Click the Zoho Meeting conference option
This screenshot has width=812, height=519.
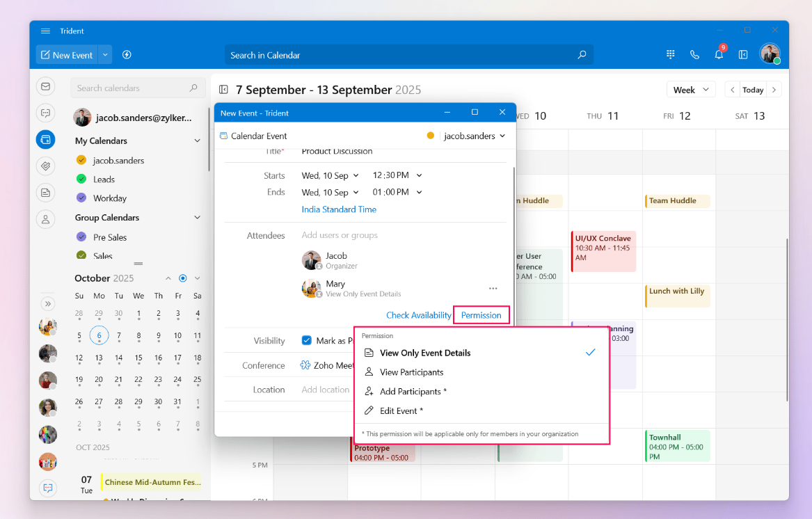pyautogui.click(x=326, y=365)
